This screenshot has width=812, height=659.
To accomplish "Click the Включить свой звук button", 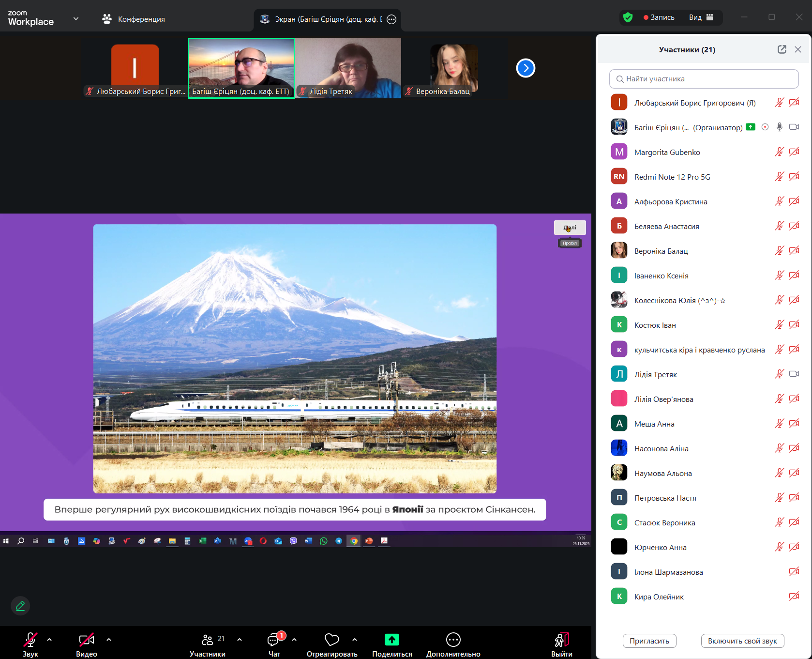I will (x=742, y=641).
